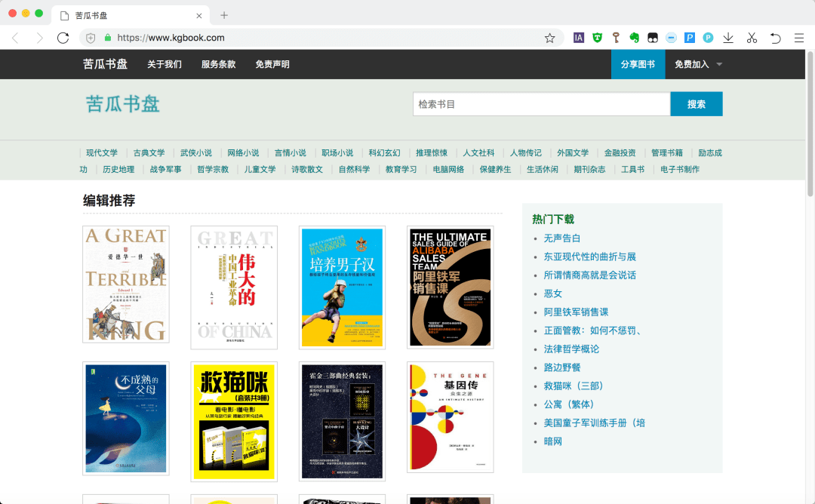Open the browser hamburger menu
The image size is (815, 504).
[x=798, y=38]
